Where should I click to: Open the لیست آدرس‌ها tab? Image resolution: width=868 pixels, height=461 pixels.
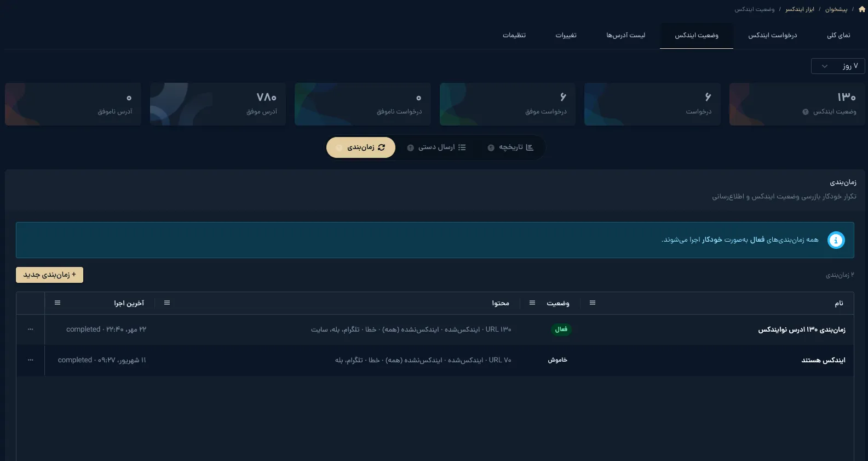pos(625,36)
